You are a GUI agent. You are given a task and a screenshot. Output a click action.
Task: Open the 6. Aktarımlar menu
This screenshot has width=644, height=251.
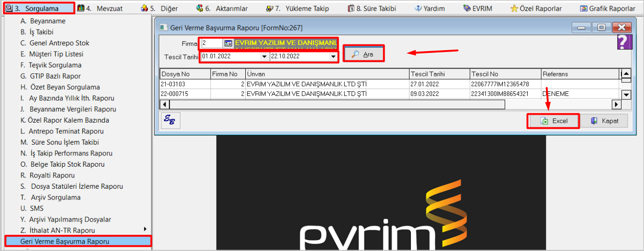(221, 8)
